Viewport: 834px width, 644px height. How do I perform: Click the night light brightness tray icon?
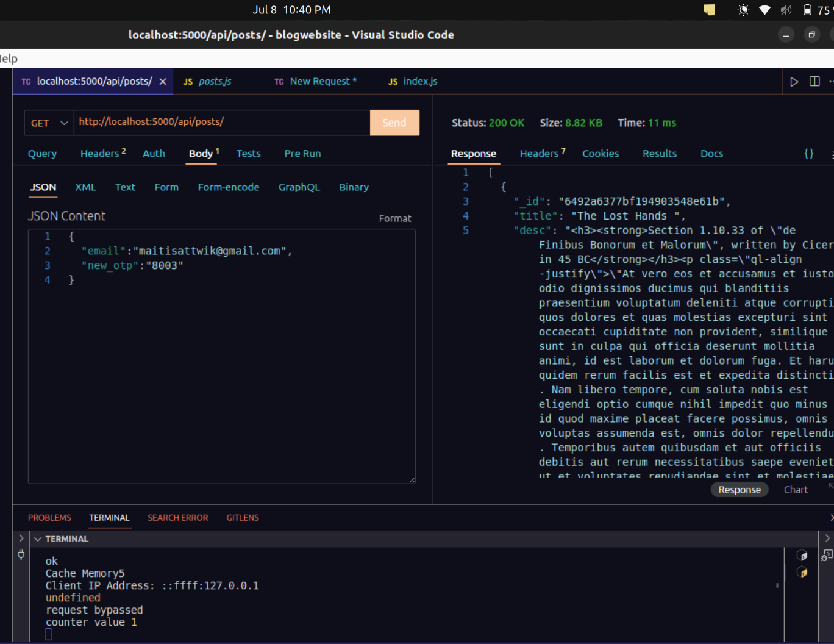tap(743, 10)
